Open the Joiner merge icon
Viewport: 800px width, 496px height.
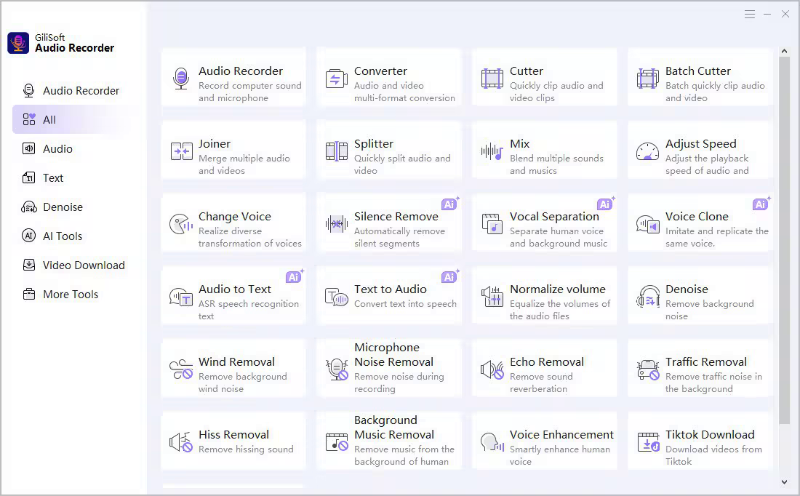(181, 152)
